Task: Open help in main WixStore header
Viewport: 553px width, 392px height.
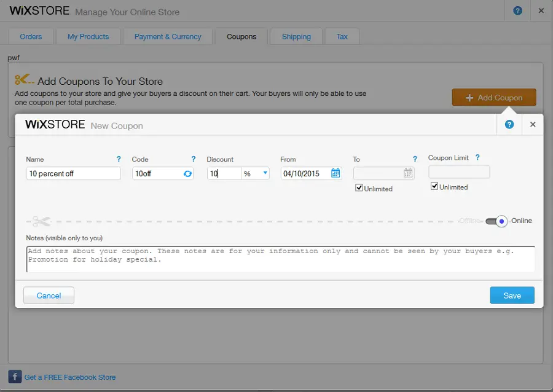Action: [518, 10]
